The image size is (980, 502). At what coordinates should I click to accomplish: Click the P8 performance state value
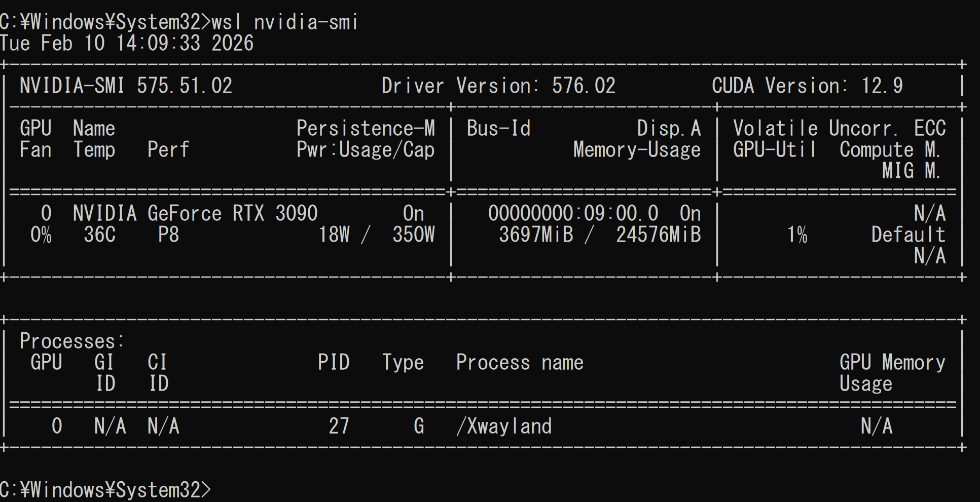pos(168,235)
